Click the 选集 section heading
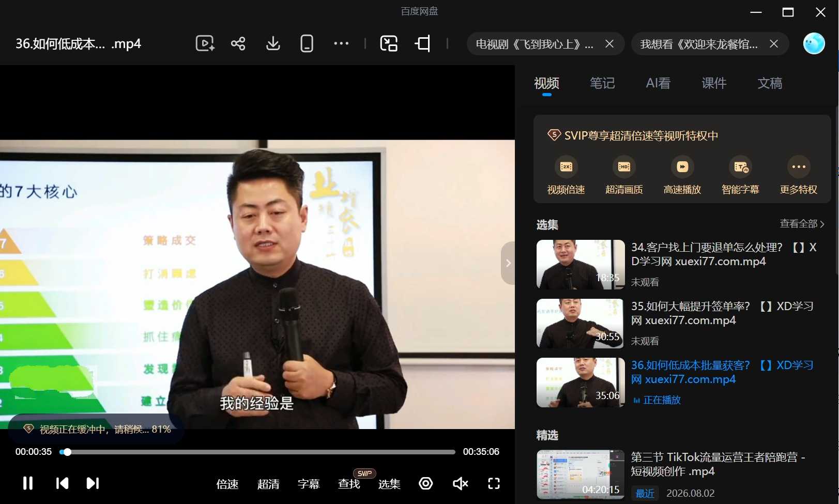839x504 pixels. (547, 225)
